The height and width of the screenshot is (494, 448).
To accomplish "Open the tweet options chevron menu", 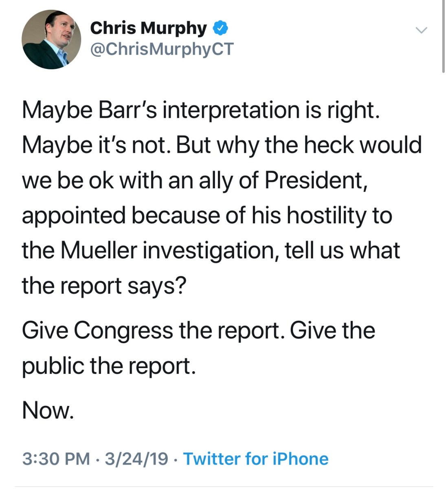I will click(x=421, y=30).
